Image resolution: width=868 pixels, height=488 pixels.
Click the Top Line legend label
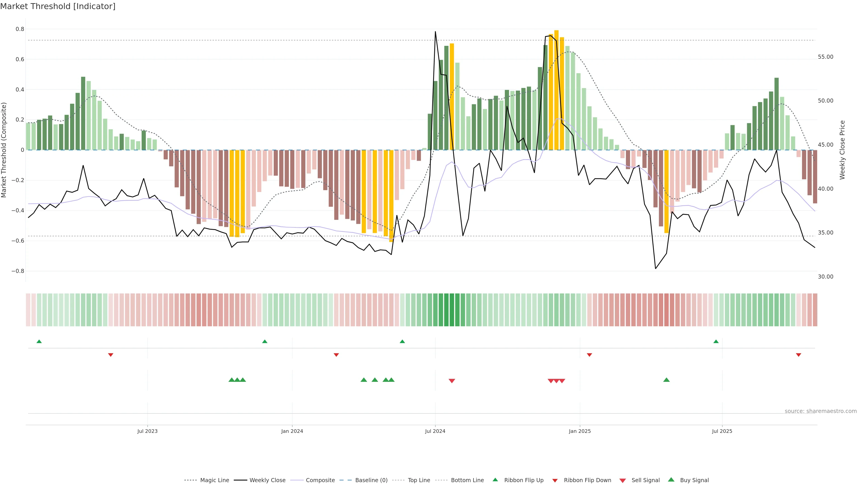pos(419,480)
